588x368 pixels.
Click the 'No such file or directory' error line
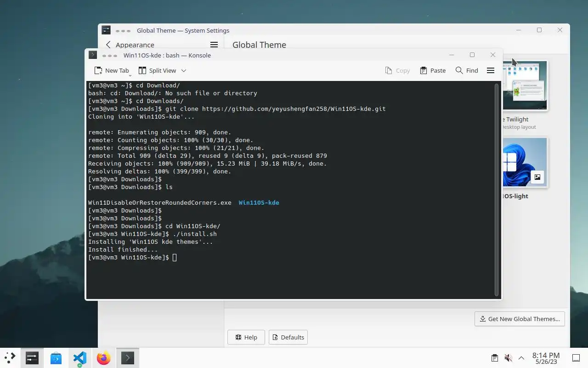[173, 93]
